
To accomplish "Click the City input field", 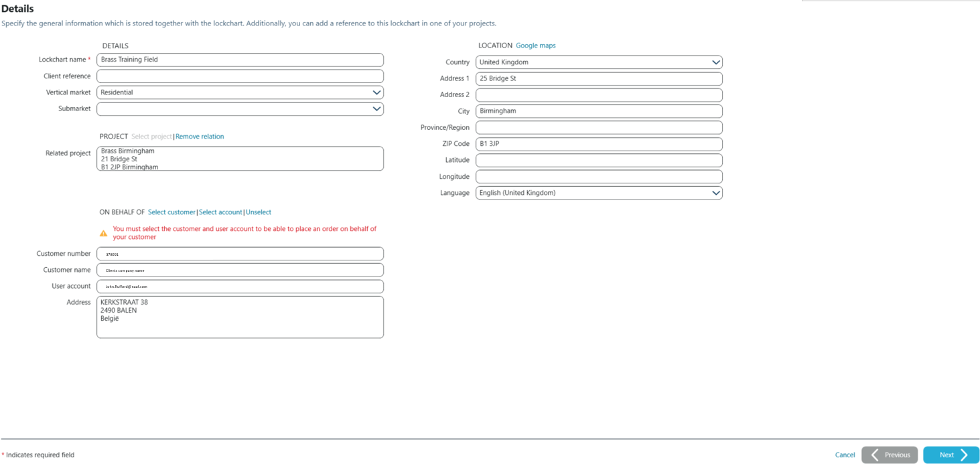I will point(599,111).
